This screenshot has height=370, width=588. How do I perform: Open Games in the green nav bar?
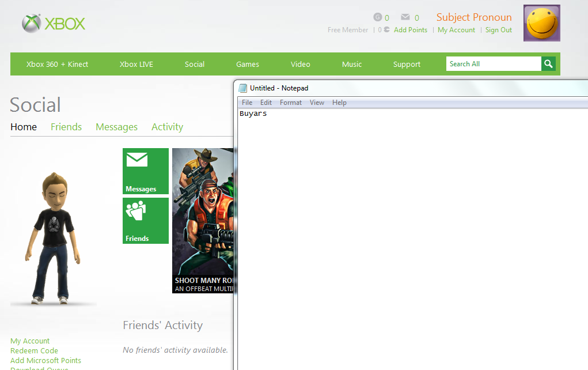coord(248,64)
